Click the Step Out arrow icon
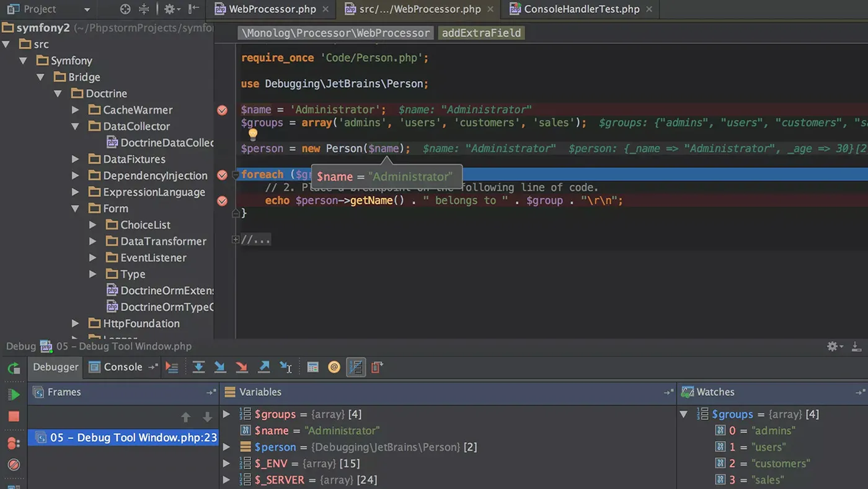868x489 pixels. [263, 367]
